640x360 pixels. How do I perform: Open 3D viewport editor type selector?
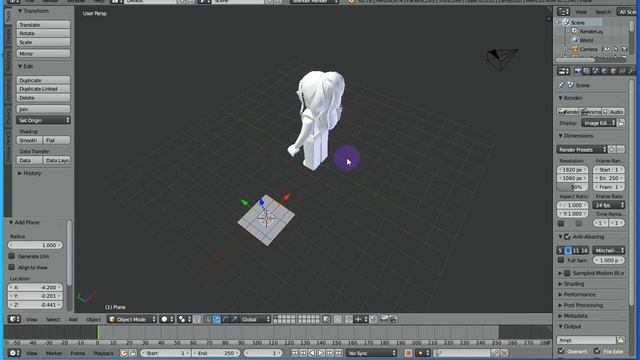point(14,319)
